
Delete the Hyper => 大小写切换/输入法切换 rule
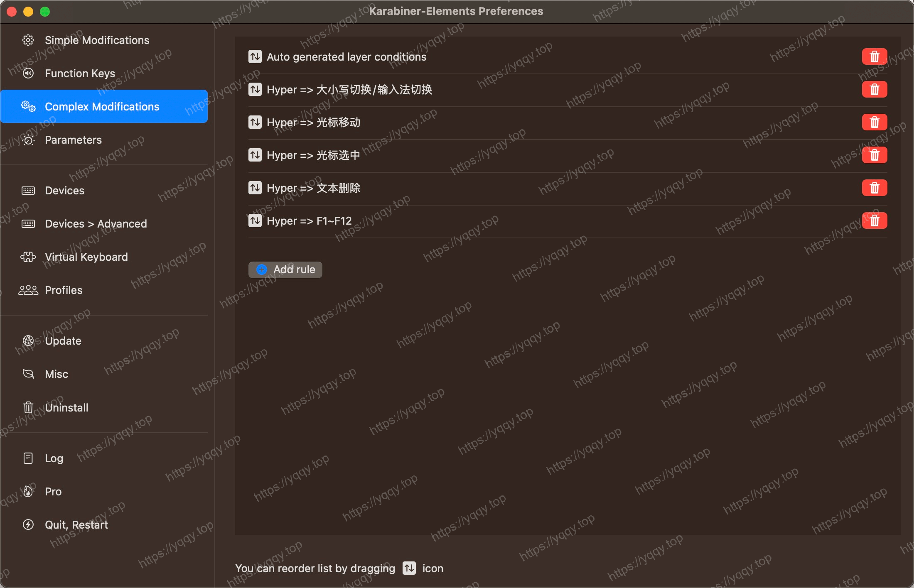tap(875, 89)
